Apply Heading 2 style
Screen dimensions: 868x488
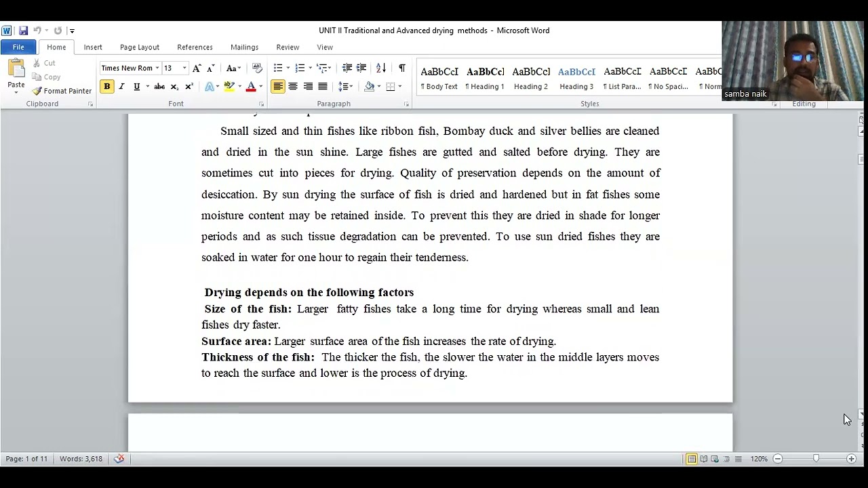click(531, 78)
